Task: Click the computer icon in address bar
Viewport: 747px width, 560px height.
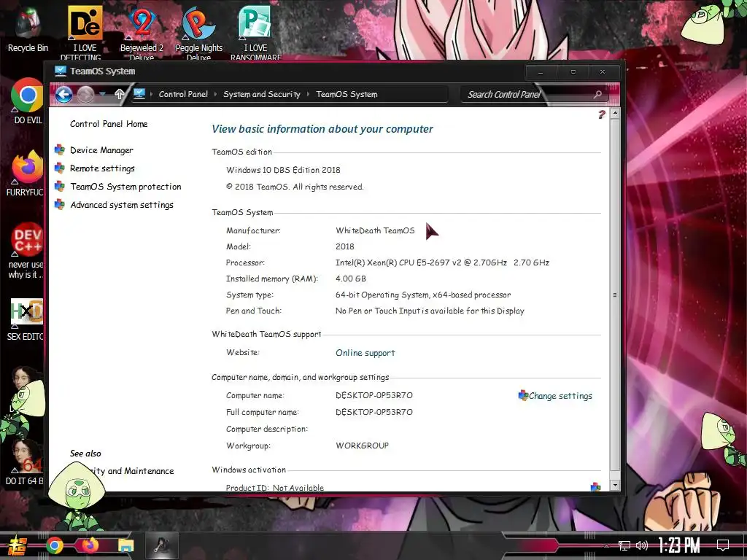Action: coord(139,94)
